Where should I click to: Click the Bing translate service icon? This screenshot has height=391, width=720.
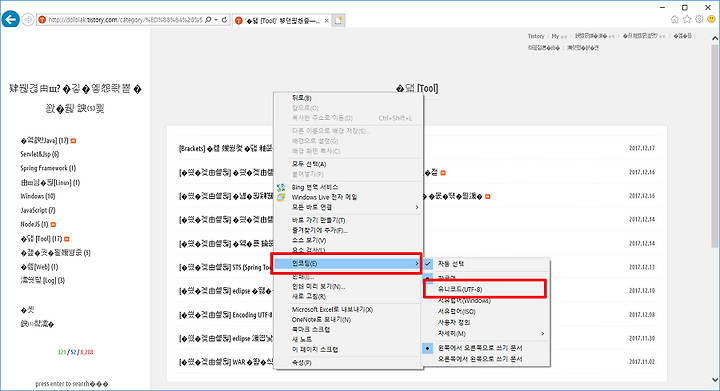[281, 187]
